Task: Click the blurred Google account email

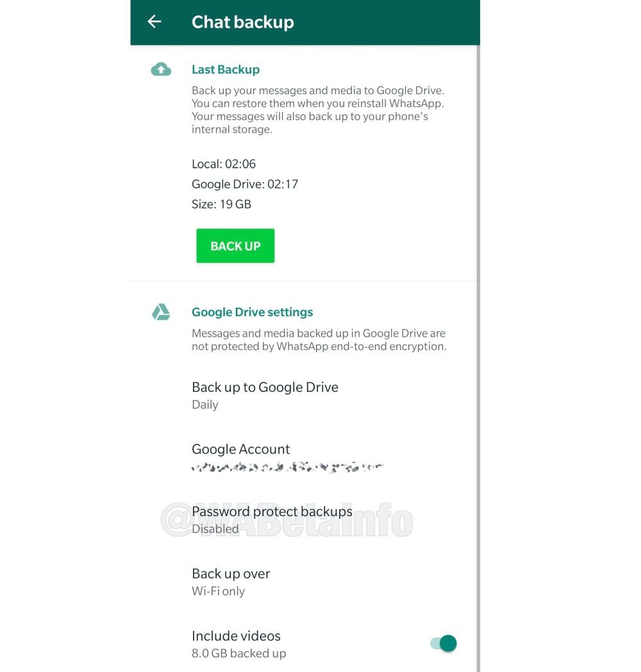Action: [287, 467]
